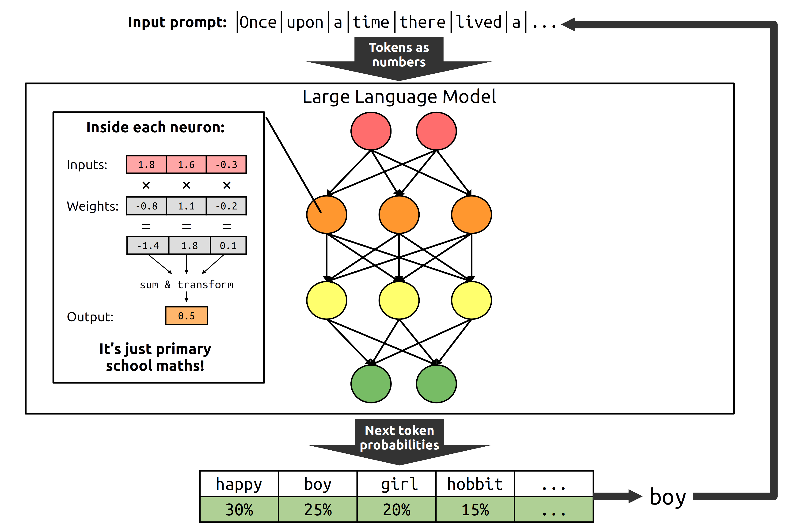Click the product cell showing -1.4
The width and height of the screenshot is (798, 532).
[148, 246]
